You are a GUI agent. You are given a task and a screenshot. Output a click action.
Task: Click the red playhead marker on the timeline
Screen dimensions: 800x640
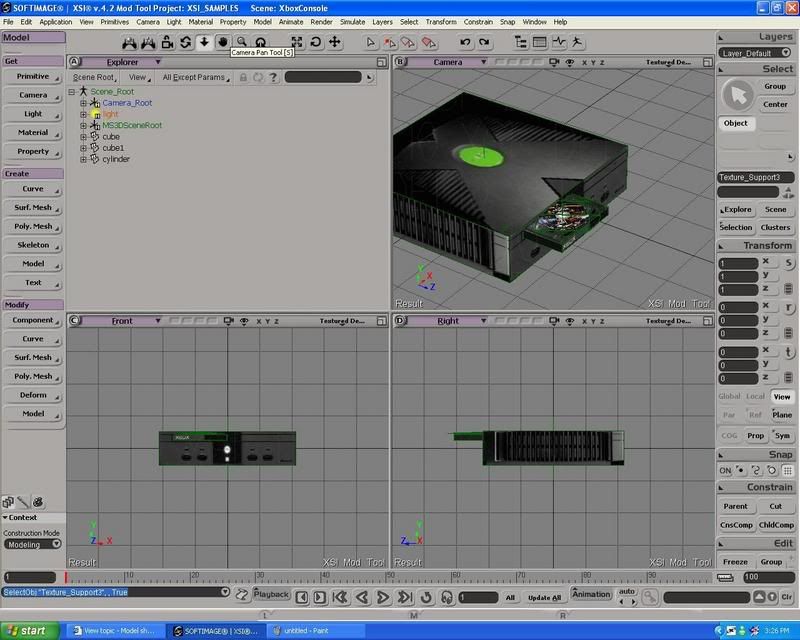pyautogui.click(x=66, y=577)
